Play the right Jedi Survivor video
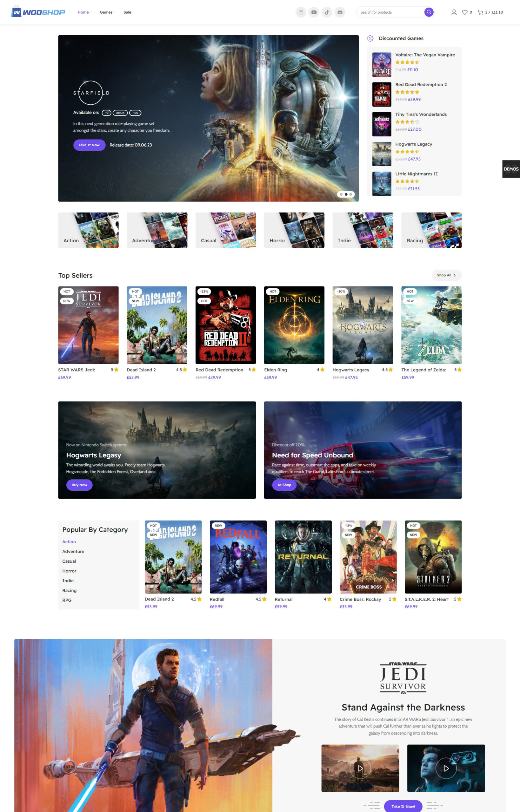 [446, 768]
